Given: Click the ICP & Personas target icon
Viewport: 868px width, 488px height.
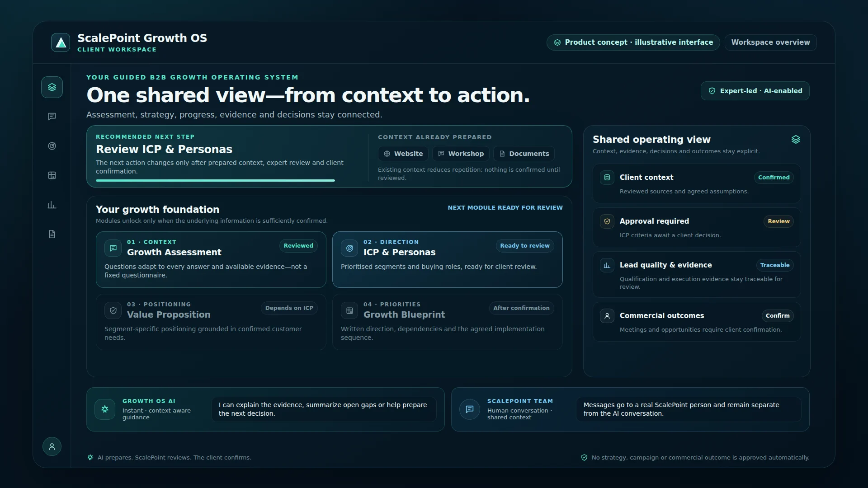Looking at the screenshot, I should 349,248.
